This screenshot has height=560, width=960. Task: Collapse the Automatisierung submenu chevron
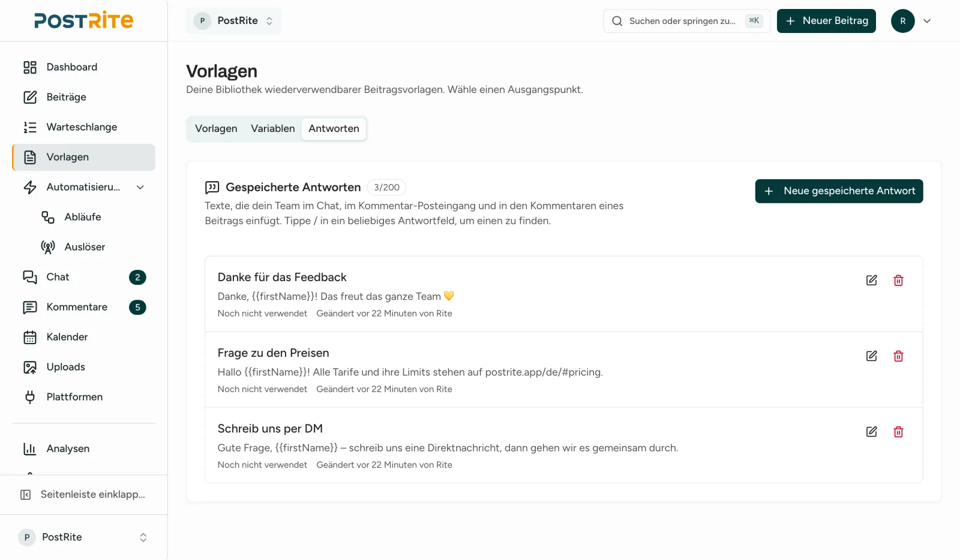[140, 187]
